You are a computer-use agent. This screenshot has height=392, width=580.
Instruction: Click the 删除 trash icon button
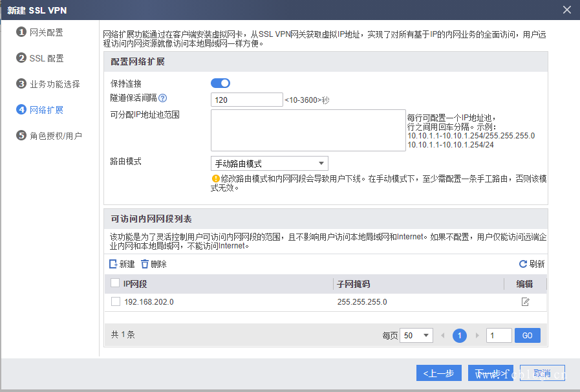tap(154, 264)
